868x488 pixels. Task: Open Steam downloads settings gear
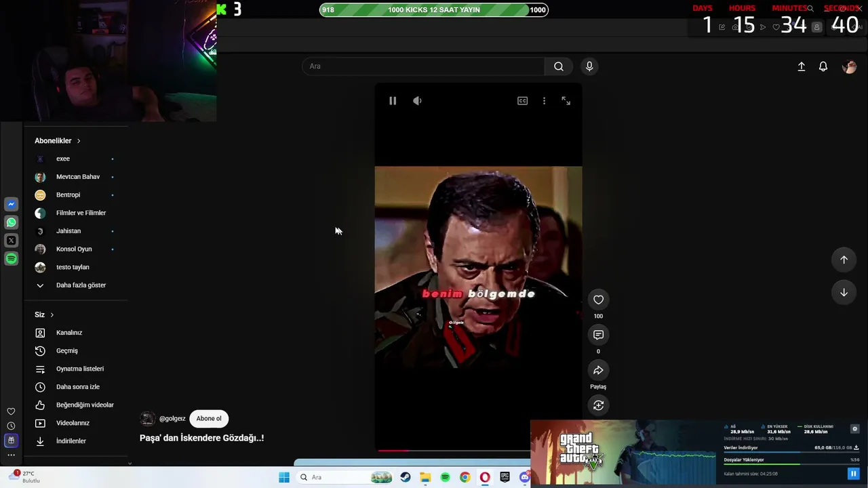tap(854, 428)
